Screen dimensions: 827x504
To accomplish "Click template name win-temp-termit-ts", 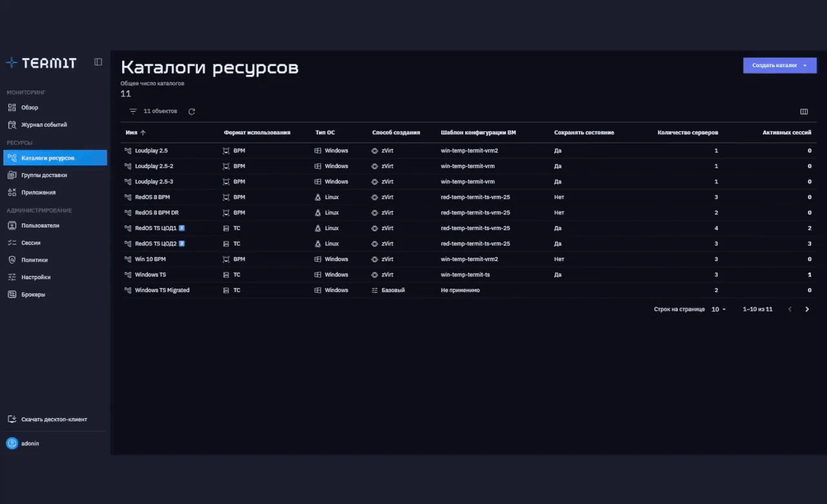I will 465,275.
